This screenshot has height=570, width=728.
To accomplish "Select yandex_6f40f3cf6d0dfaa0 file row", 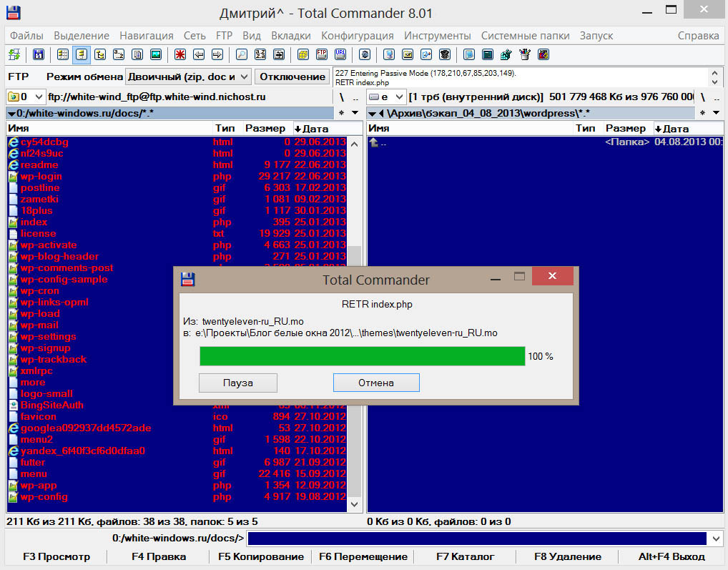I will [x=177, y=451].
